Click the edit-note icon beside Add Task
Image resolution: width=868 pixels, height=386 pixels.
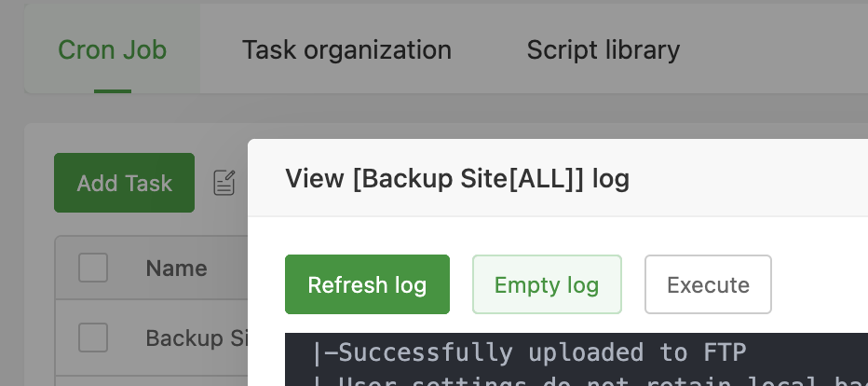click(x=224, y=183)
